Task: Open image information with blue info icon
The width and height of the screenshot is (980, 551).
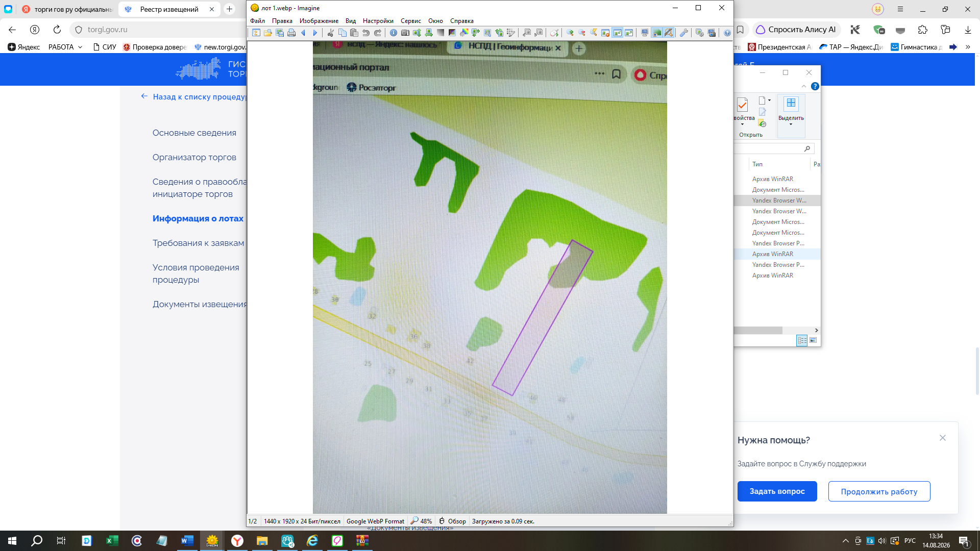Action: pos(393,33)
